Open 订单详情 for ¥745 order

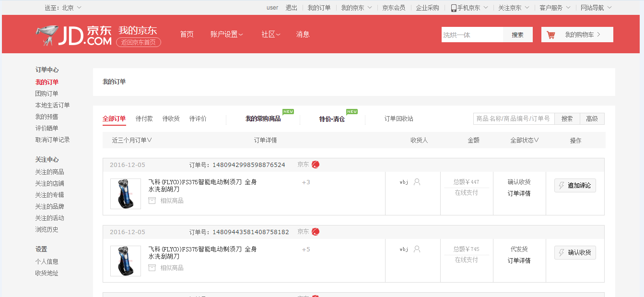coord(519,261)
